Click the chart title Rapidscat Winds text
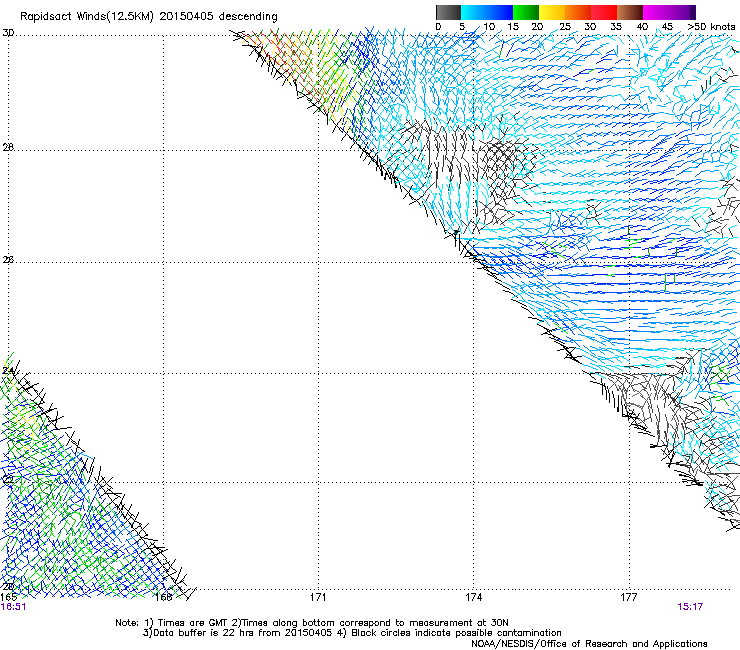The image size is (740, 650). tap(149, 16)
